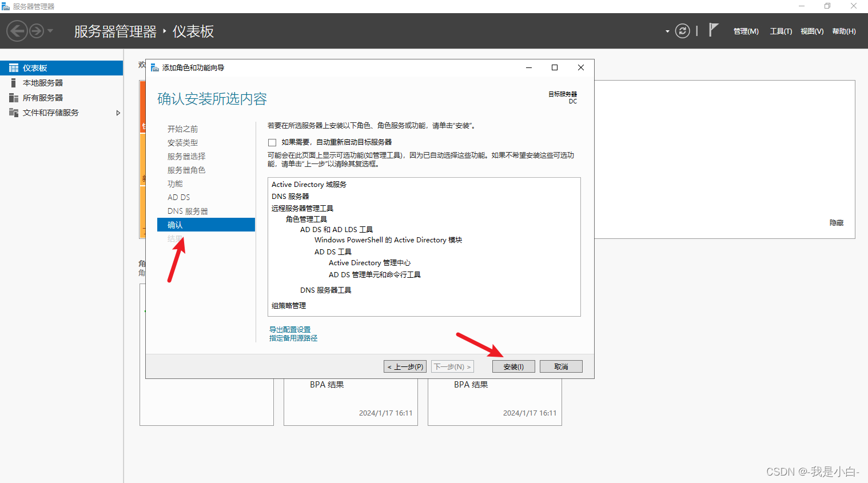Click the back navigation arrow in Server Manager

[x=17, y=31]
